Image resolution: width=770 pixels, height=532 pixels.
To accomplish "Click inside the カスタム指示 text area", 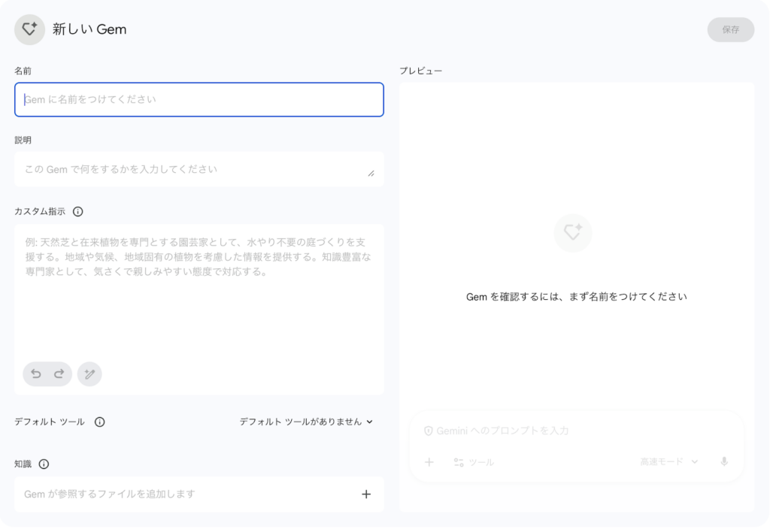I will [199, 301].
